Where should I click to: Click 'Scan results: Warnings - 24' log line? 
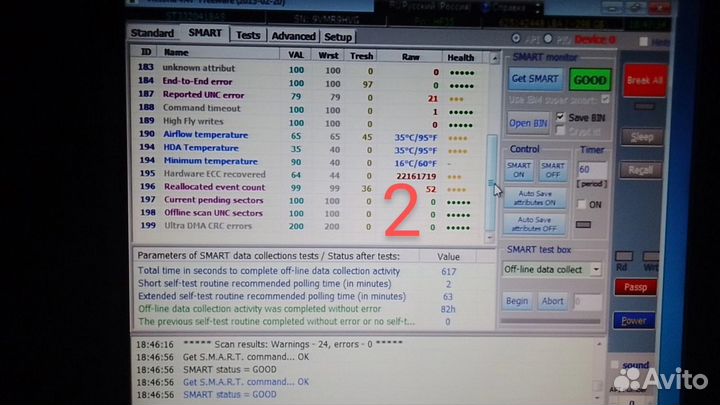pyautogui.click(x=293, y=344)
